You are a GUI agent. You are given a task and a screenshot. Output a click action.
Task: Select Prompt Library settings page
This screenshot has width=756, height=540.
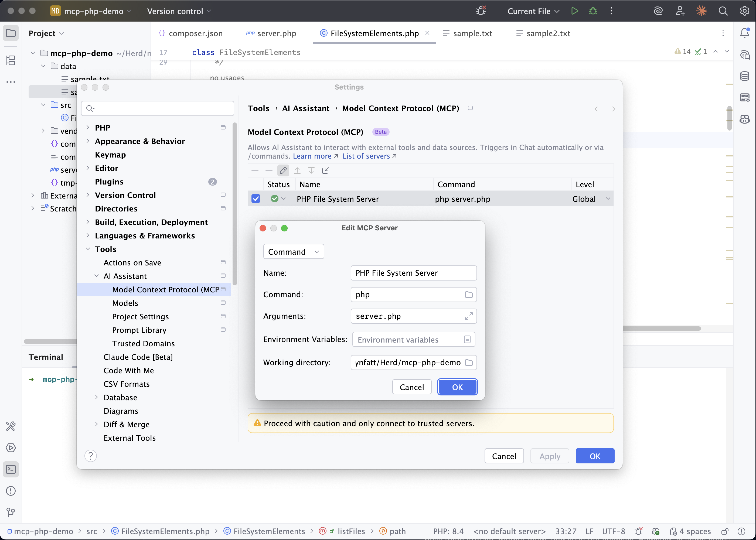139,330
